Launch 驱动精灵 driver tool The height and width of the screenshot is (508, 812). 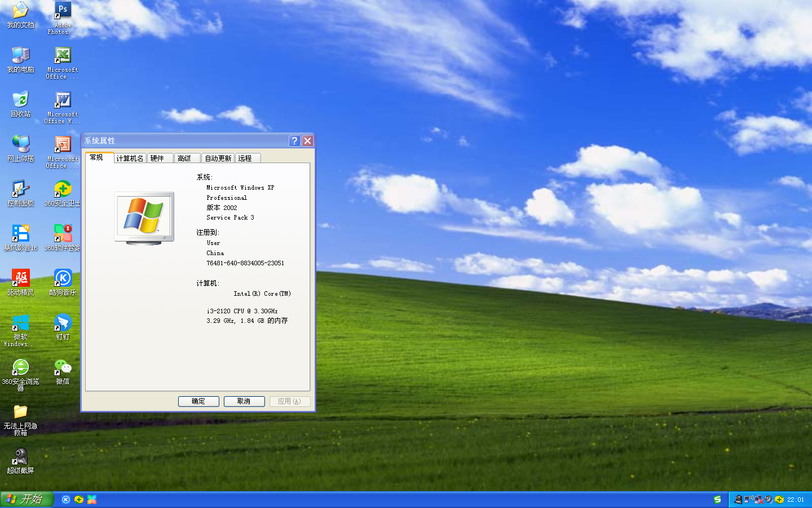pos(20,279)
